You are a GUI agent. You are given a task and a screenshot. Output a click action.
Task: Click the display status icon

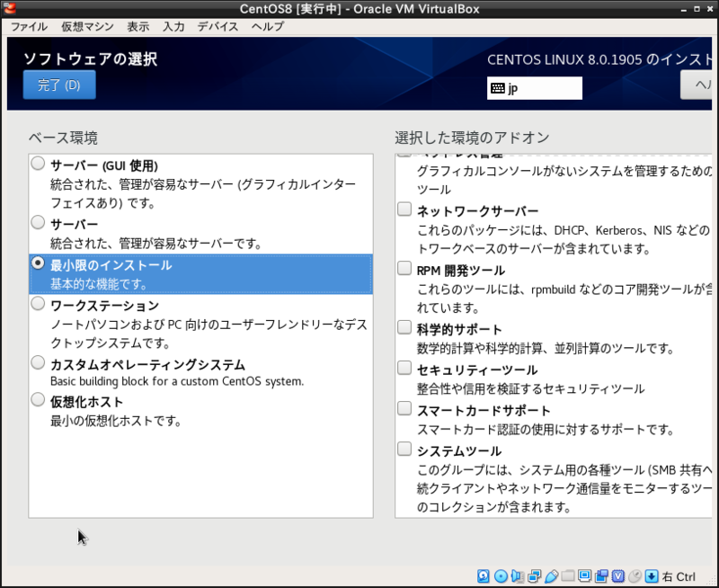point(585,576)
